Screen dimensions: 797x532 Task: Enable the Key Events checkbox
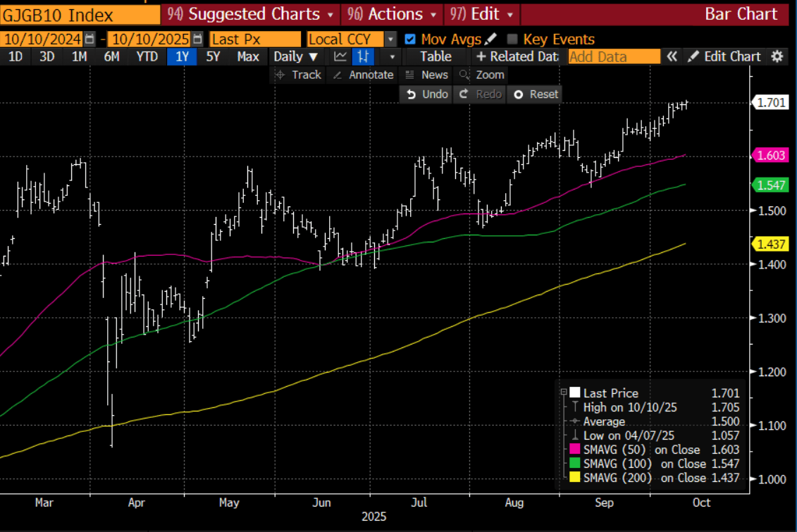point(512,39)
